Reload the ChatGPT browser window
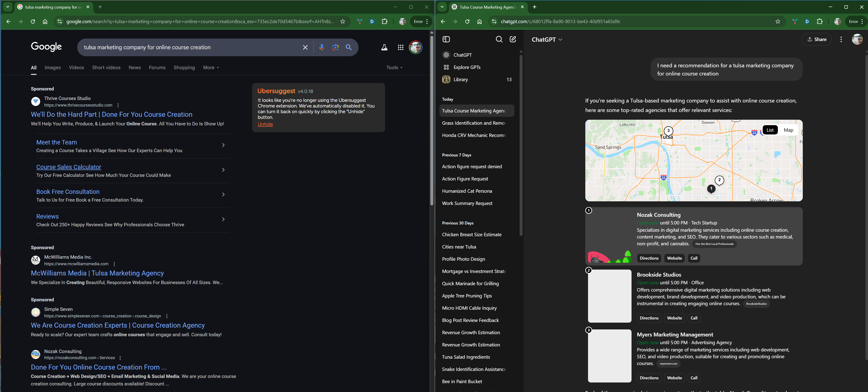Viewport: 868px width, 392px height. point(467,22)
